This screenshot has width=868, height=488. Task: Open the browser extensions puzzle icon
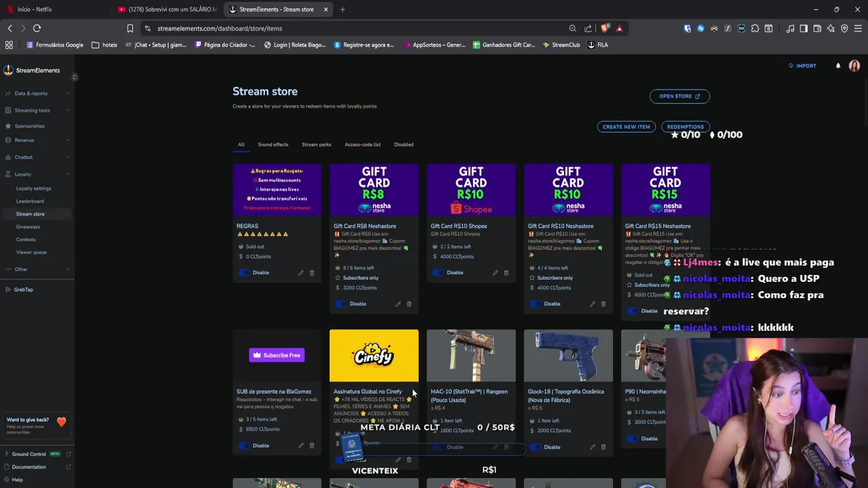pos(755,28)
